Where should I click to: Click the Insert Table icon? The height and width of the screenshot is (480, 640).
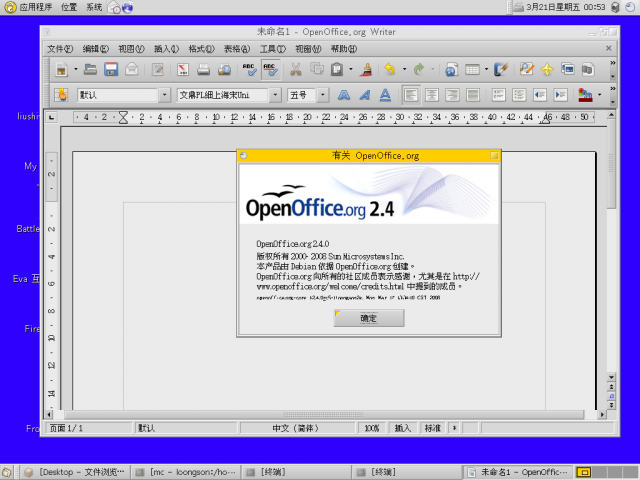[x=472, y=69]
